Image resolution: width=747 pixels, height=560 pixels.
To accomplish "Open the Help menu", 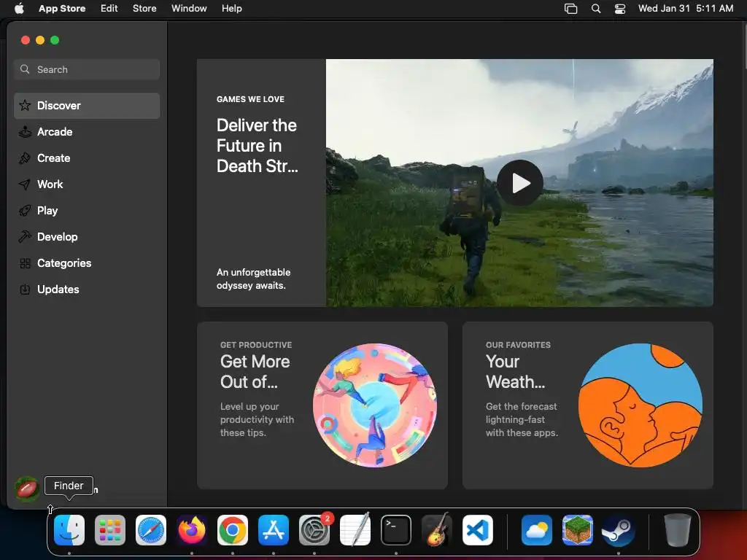I will pyautogui.click(x=231, y=8).
